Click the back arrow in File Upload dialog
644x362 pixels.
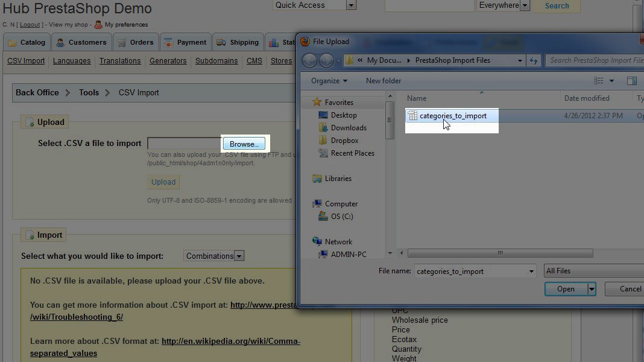pyautogui.click(x=310, y=60)
